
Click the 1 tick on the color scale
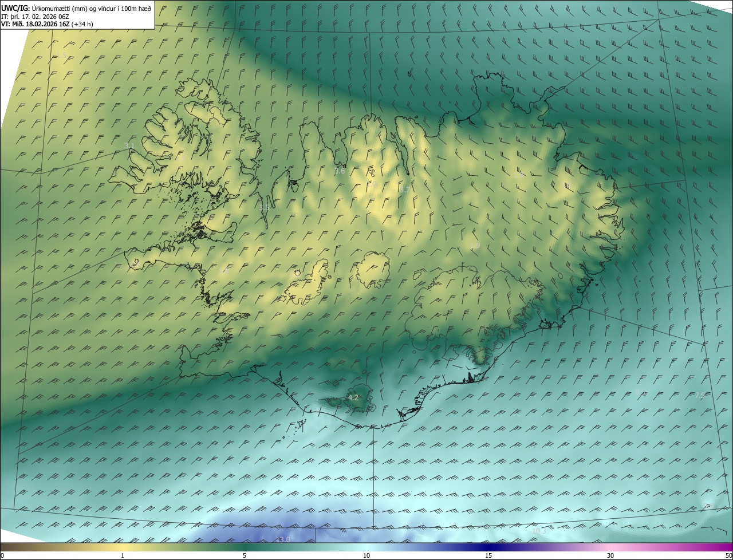123,555
